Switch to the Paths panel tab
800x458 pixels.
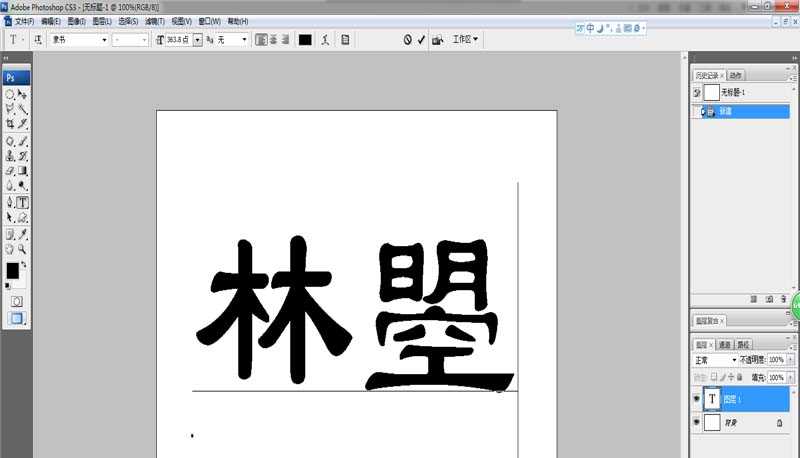point(743,345)
